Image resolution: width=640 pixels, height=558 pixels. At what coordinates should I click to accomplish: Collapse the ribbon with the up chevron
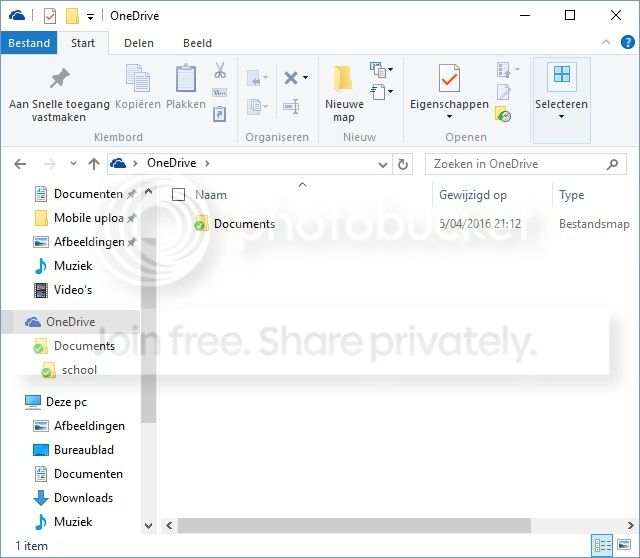[x=606, y=42]
